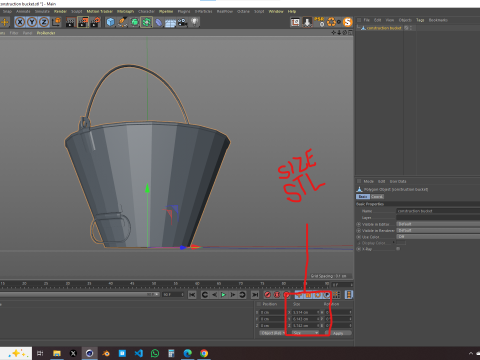Open Visual Studio Code from taskbar
The width and height of the screenshot is (480, 360).
tap(139, 353)
